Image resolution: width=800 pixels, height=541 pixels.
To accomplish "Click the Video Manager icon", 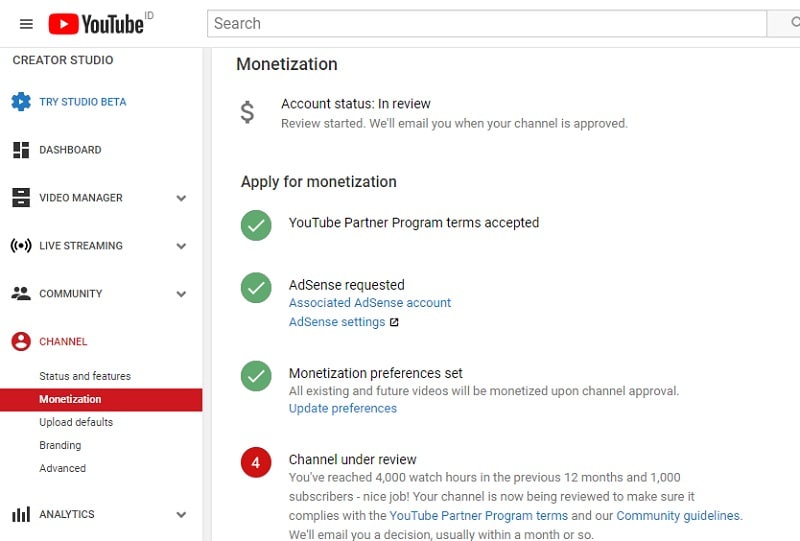I will (x=21, y=198).
